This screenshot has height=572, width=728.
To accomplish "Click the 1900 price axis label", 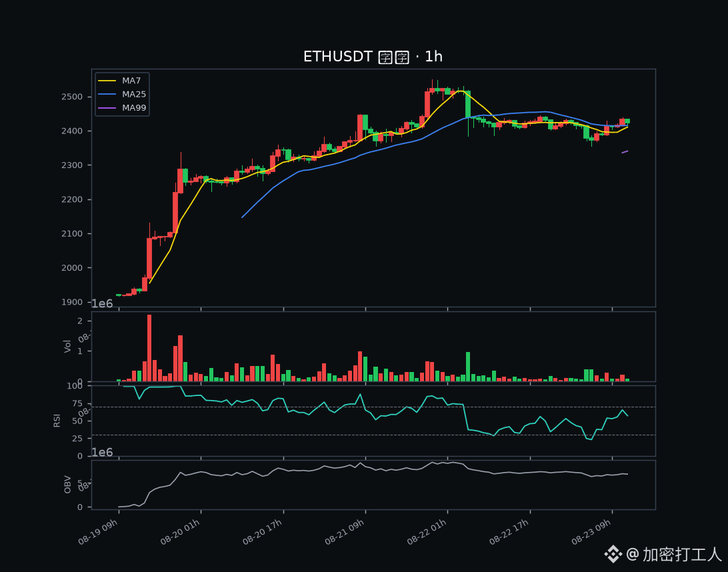I will pyautogui.click(x=72, y=302).
